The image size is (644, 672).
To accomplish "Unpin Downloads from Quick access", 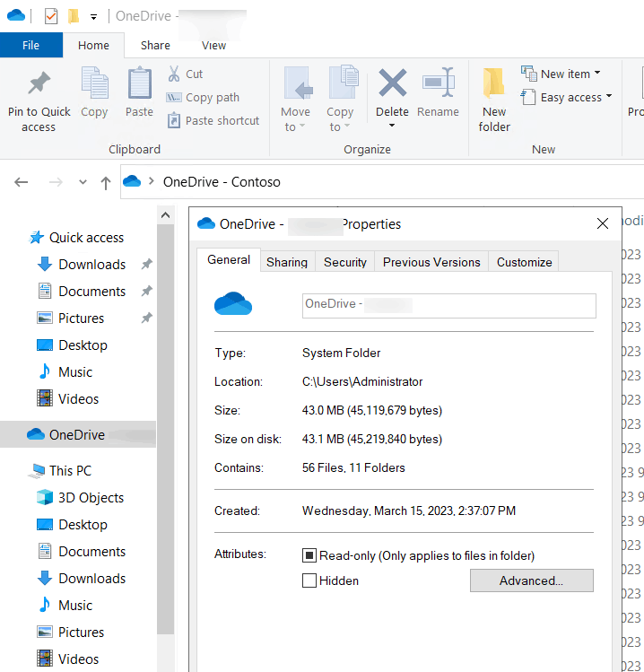I will tap(147, 264).
